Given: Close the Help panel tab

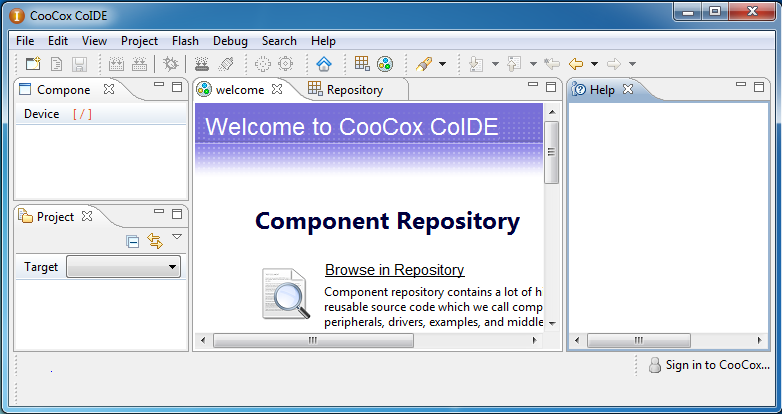Looking at the screenshot, I should coord(628,89).
